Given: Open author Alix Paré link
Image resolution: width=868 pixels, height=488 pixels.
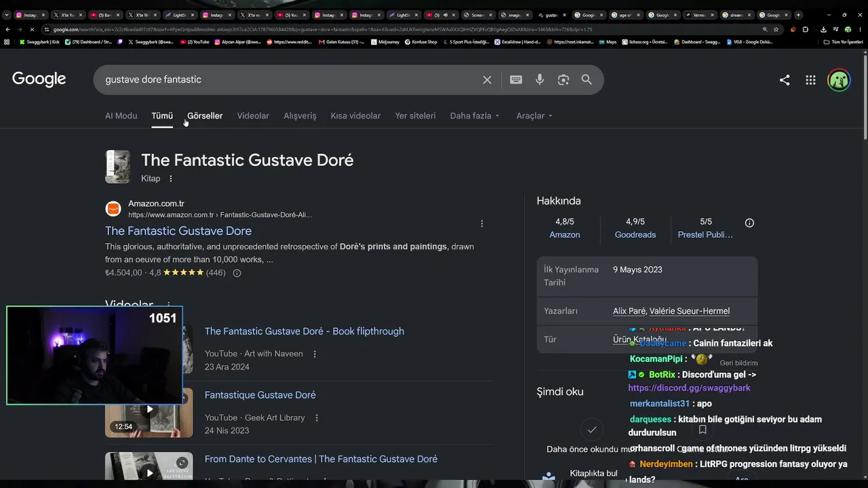Looking at the screenshot, I should pos(629,311).
